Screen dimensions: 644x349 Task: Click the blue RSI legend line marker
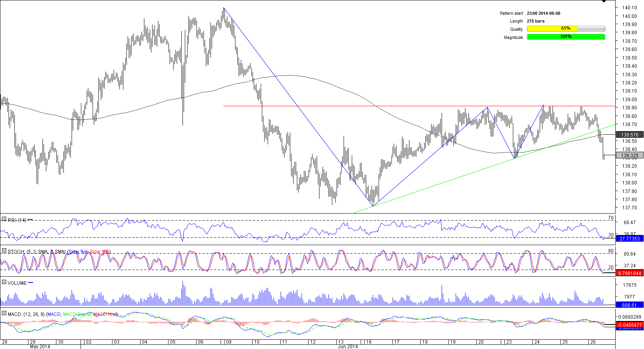coord(30,220)
